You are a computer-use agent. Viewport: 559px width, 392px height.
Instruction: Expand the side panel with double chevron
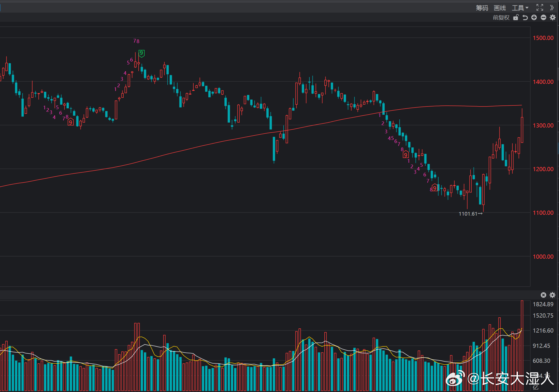click(552, 8)
